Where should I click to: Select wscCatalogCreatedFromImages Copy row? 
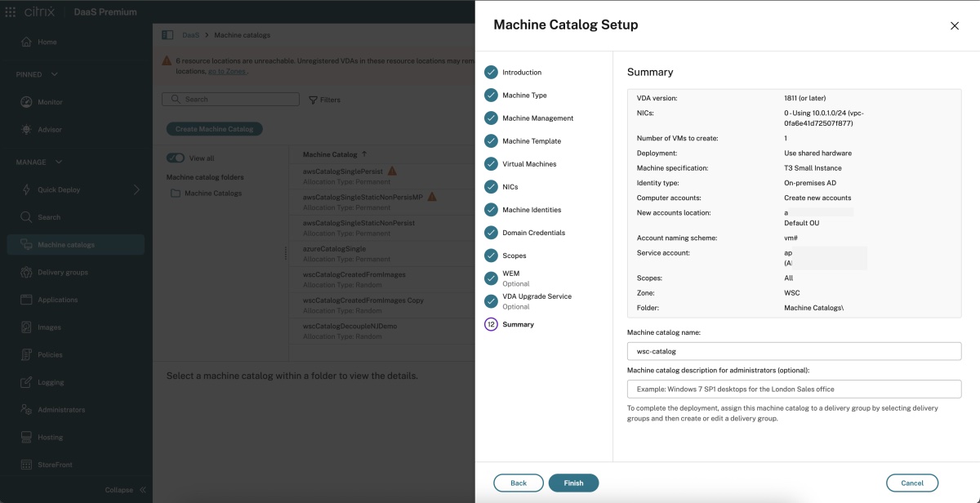click(x=381, y=305)
